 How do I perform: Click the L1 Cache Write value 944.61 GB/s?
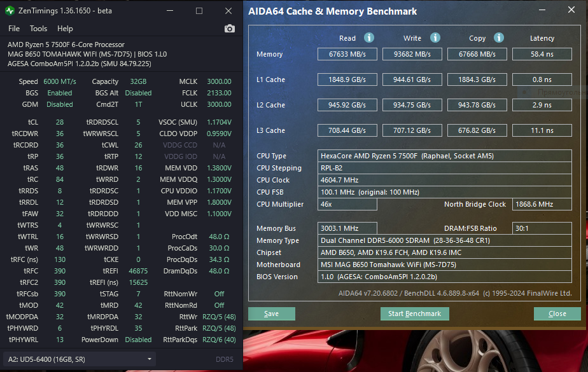(x=412, y=79)
